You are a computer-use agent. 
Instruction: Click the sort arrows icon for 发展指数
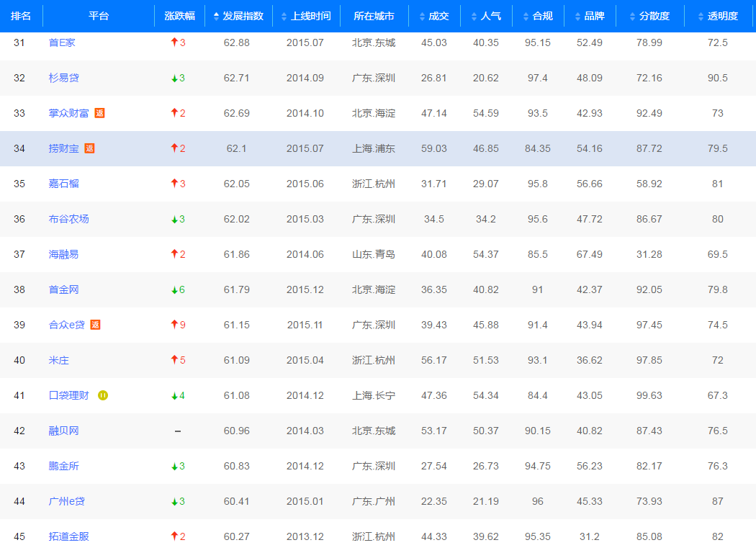(x=216, y=16)
